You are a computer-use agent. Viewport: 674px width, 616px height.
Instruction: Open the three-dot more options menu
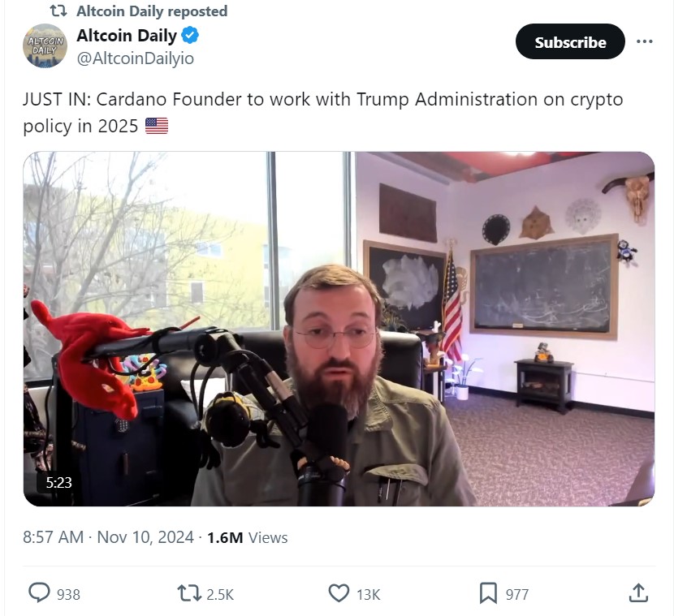(x=644, y=41)
